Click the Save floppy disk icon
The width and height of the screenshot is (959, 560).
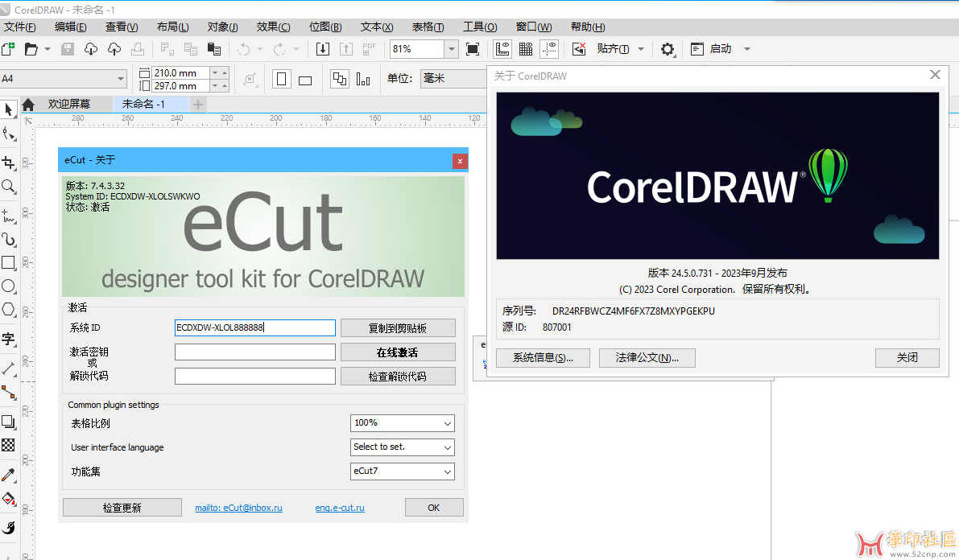68,49
